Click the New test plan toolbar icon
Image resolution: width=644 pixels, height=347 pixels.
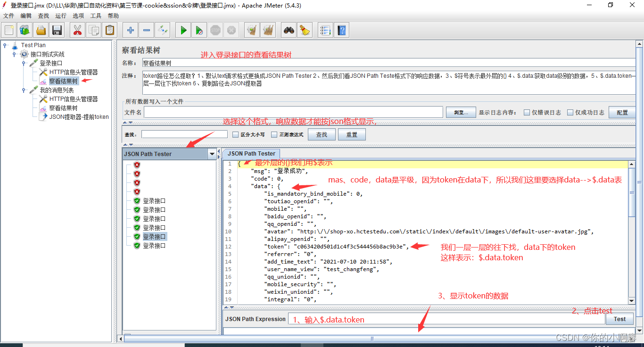coord(9,30)
